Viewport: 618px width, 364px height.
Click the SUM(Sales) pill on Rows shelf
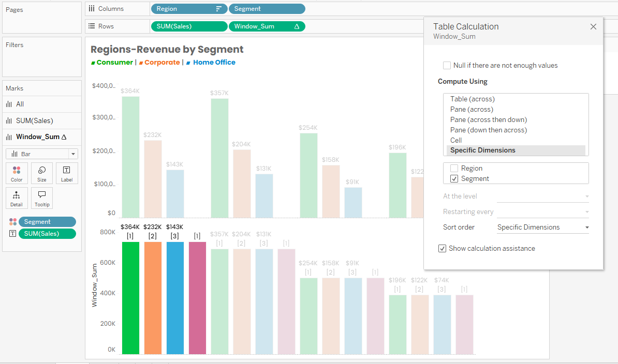[188, 26]
